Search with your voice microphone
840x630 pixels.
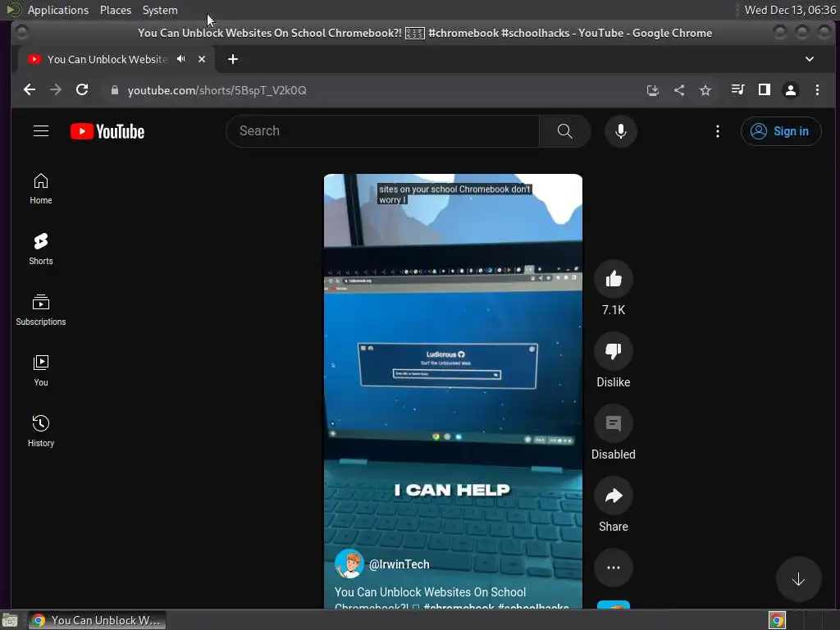(x=620, y=131)
